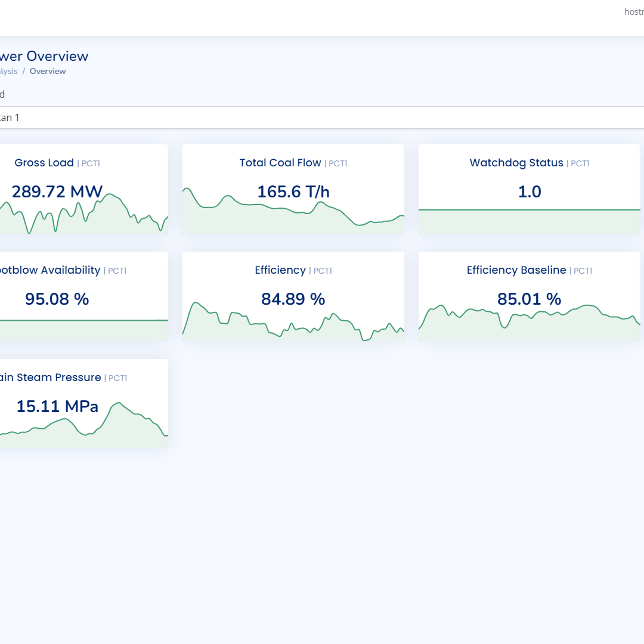Click the Efficiency trend sparkline
This screenshot has height=644, width=644.
click(293, 327)
